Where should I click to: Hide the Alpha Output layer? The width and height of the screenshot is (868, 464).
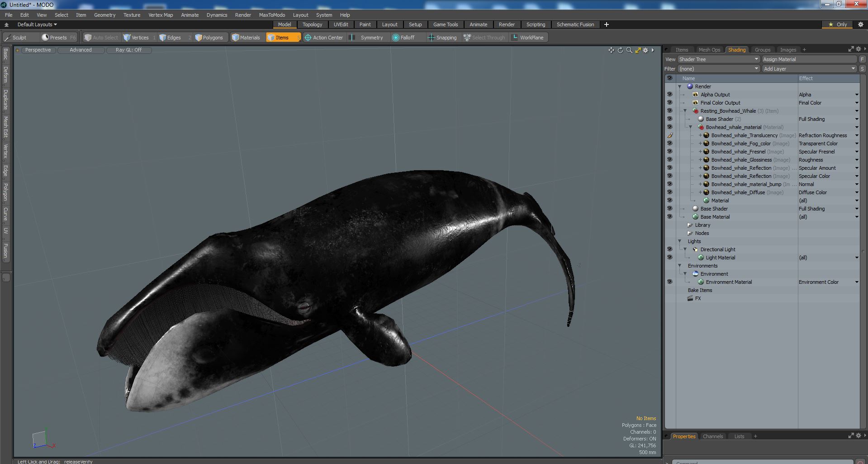[x=669, y=95]
